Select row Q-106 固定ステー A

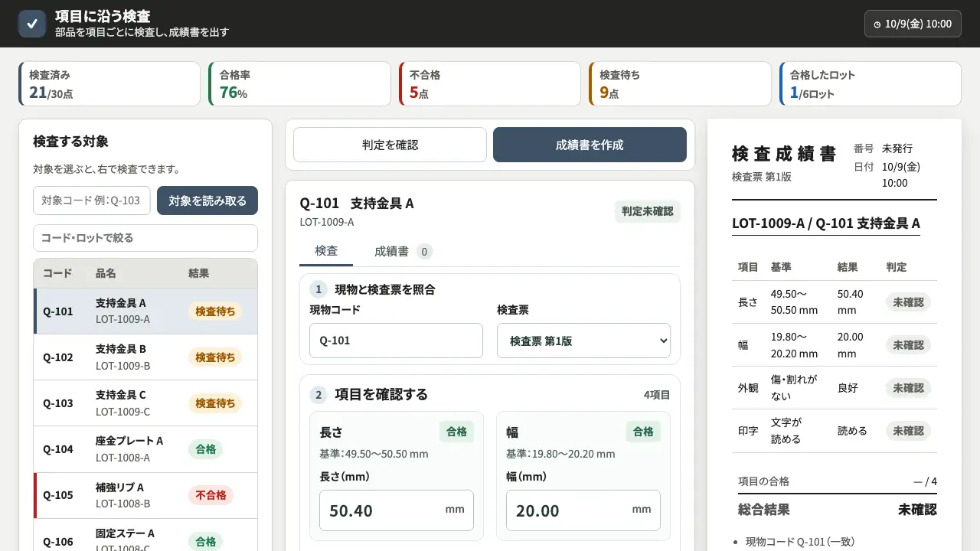pos(145,535)
